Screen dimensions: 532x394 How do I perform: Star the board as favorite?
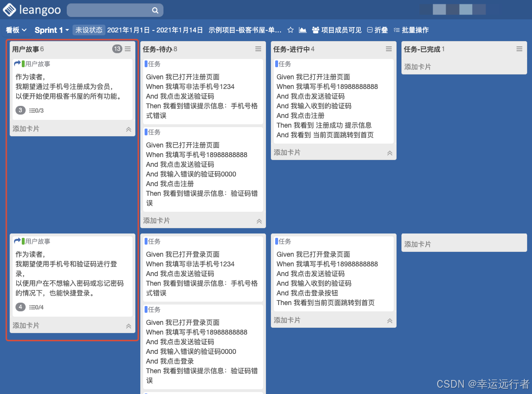coord(291,30)
